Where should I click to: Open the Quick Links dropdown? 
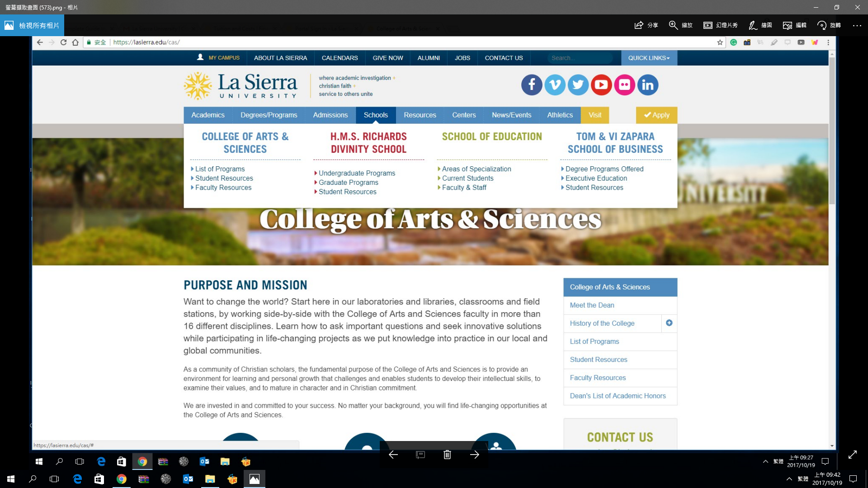(x=649, y=58)
